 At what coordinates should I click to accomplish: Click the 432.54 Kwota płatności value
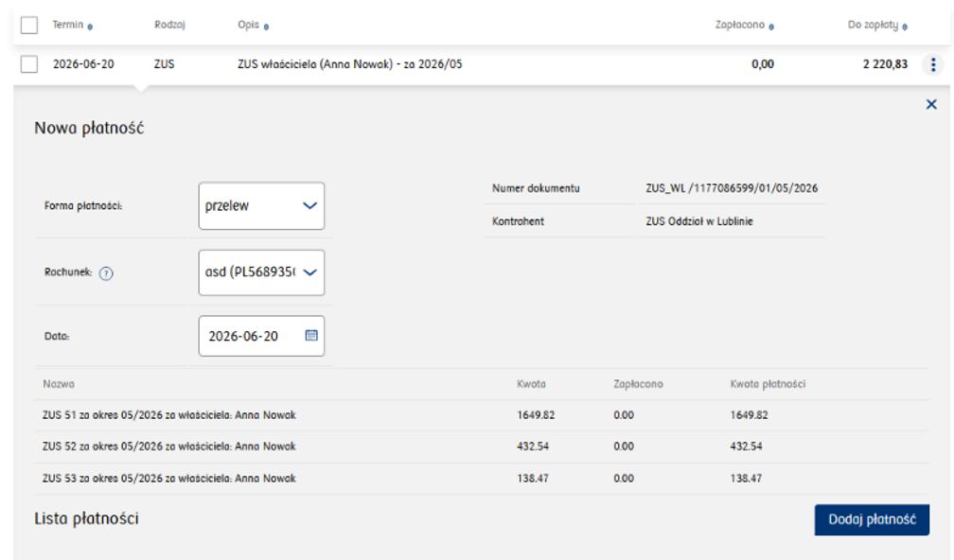pos(746,446)
